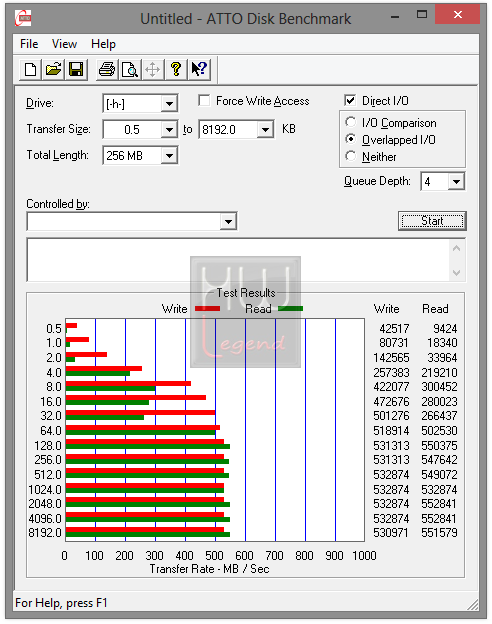Image resolution: width=492 pixels, height=624 pixels.
Task: Start the benchmark with Start button
Action: point(432,221)
